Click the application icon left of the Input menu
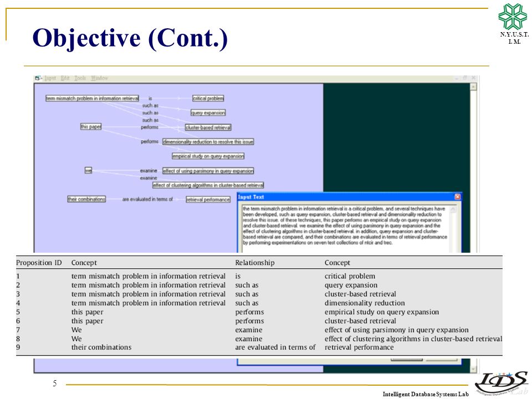Image resolution: width=532 pixels, height=399 pixels. [x=38, y=78]
